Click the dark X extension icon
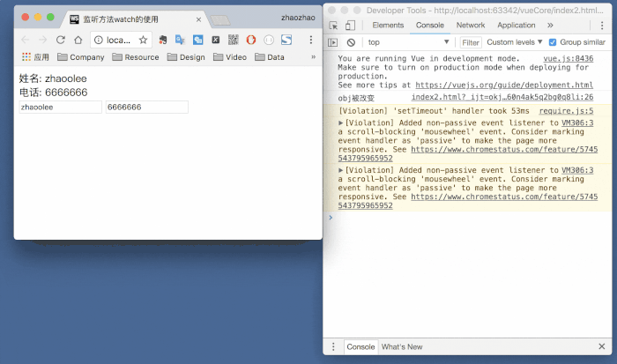 tap(216, 40)
